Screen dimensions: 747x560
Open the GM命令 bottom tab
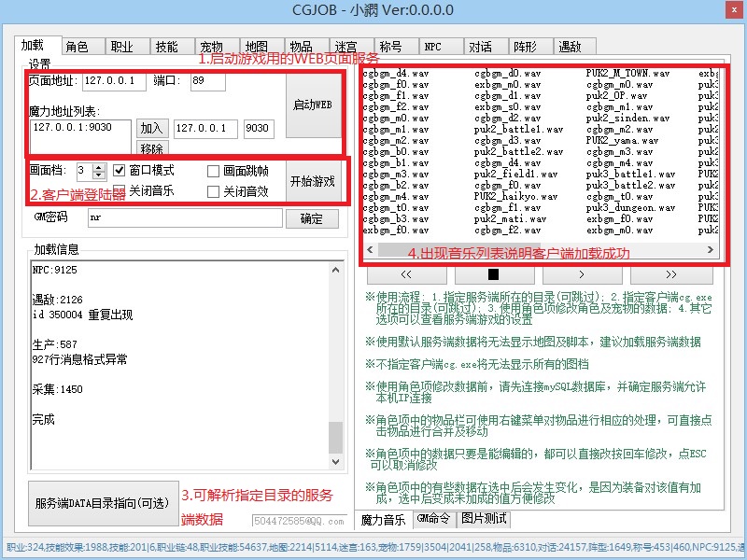433,518
